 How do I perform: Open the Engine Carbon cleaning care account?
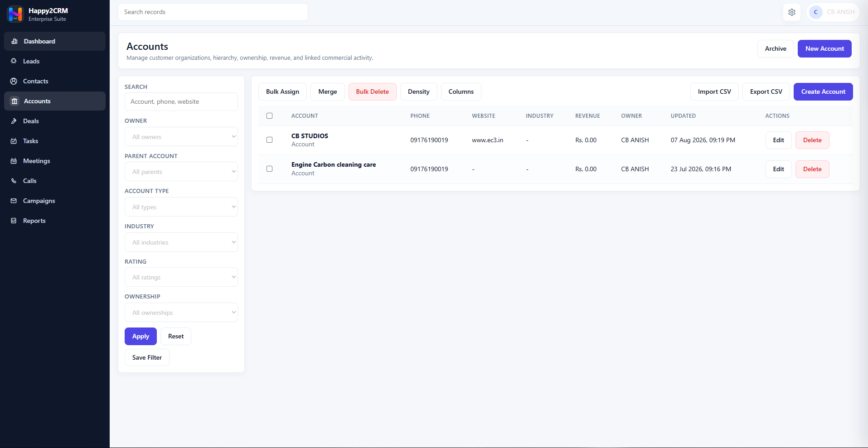click(x=334, y=164)
